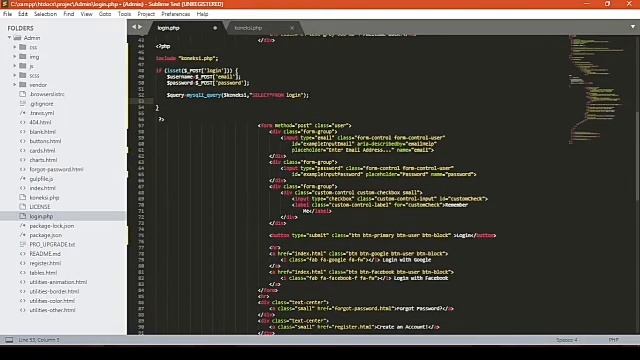The image size is (640, 360).
Task: Open .travis.yml in the sidebar
Action: tap(42, 113)
